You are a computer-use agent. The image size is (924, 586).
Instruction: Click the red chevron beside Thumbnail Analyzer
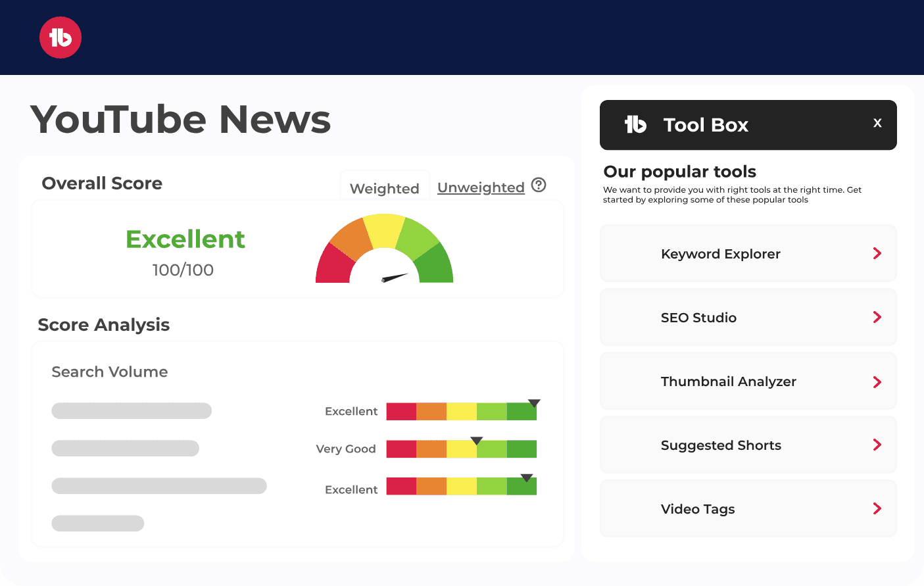click(877, 381)
